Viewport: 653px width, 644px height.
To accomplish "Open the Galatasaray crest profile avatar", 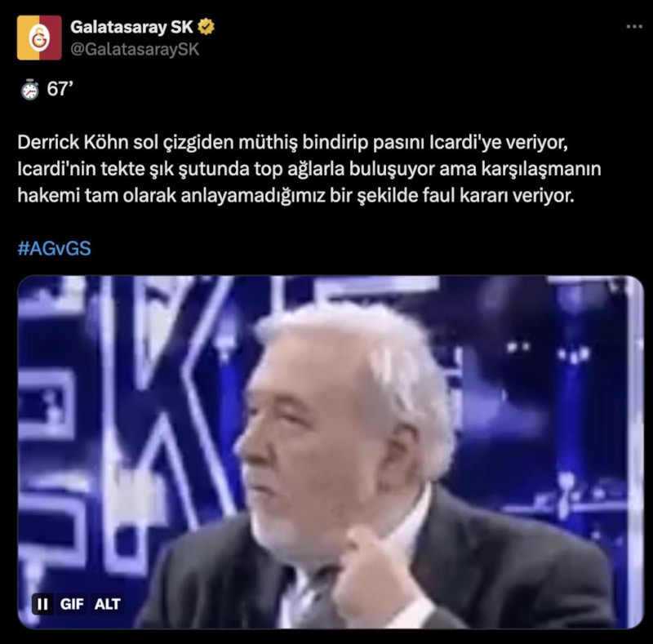I will (39, 38).
